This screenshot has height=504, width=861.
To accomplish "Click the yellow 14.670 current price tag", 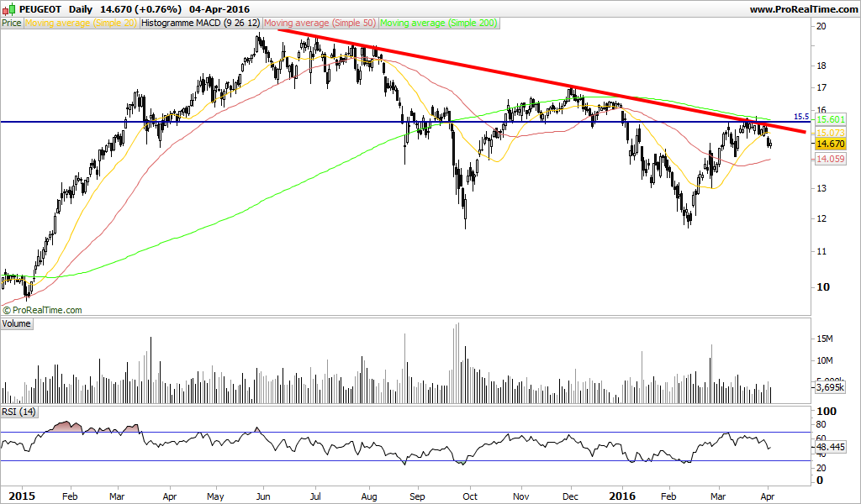I will click(x=830, y=144).
